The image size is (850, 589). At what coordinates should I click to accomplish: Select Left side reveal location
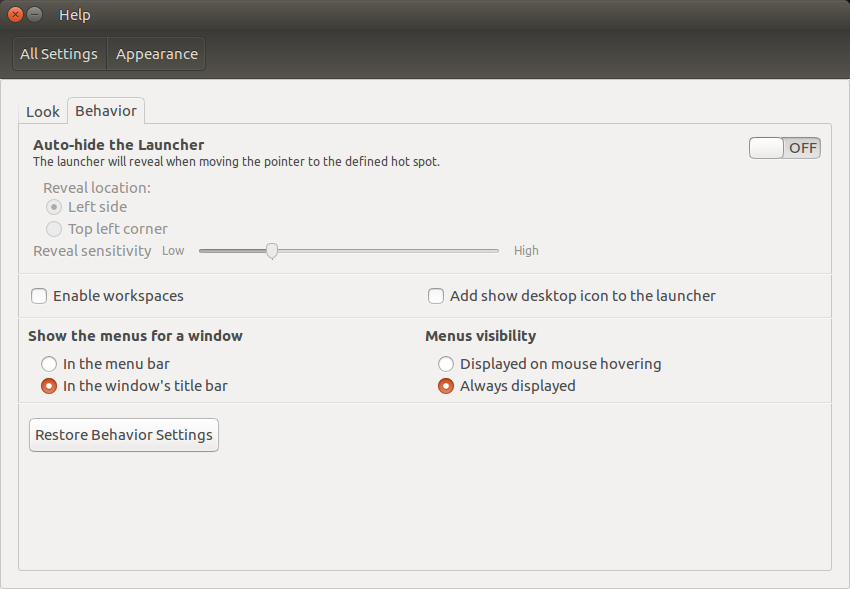[54, 207]
